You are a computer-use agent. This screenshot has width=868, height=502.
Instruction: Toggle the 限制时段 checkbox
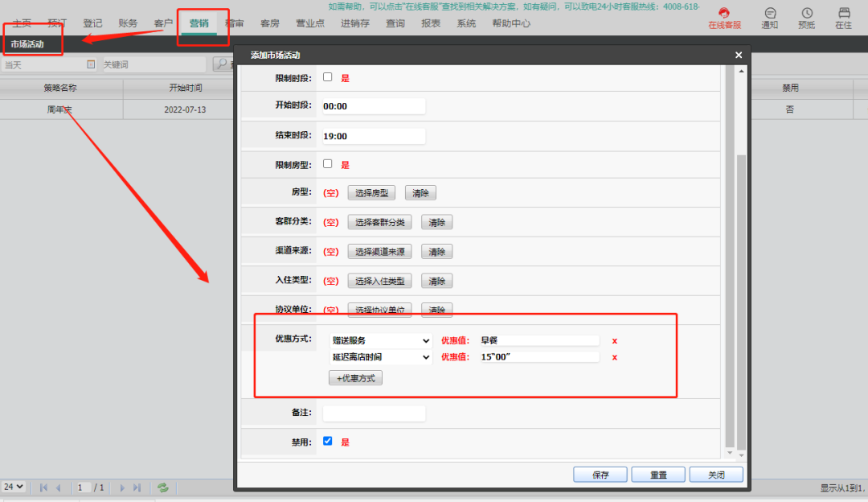click(x=328, y=77)
